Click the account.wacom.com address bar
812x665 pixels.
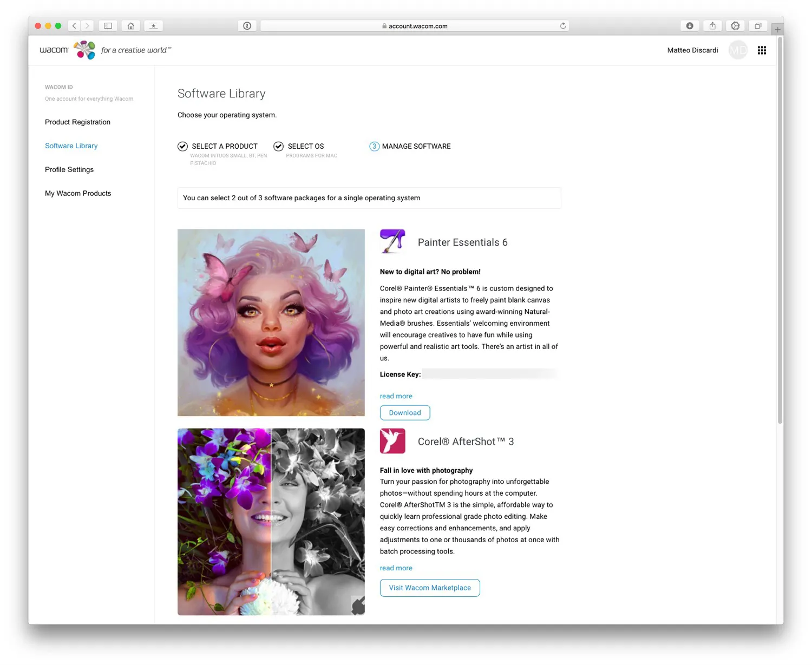pyautogui.click(x=415, y=25)
